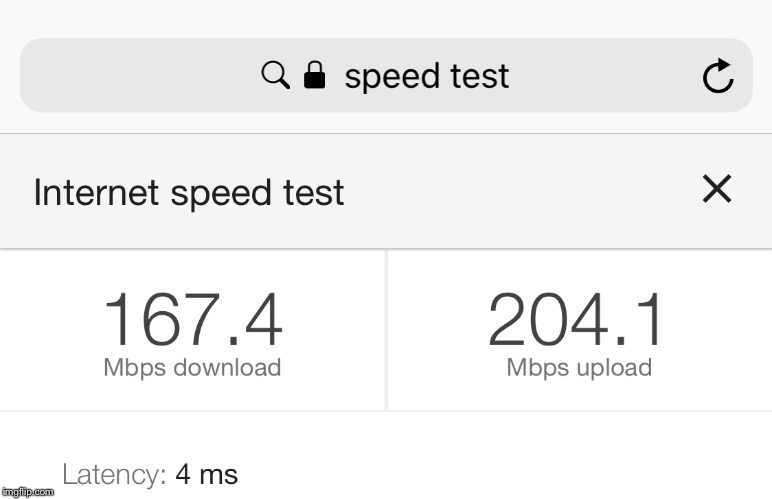Screen dimensions: 772x499
Task: Click the magnifying glass search icon
Action: point(275,75)
